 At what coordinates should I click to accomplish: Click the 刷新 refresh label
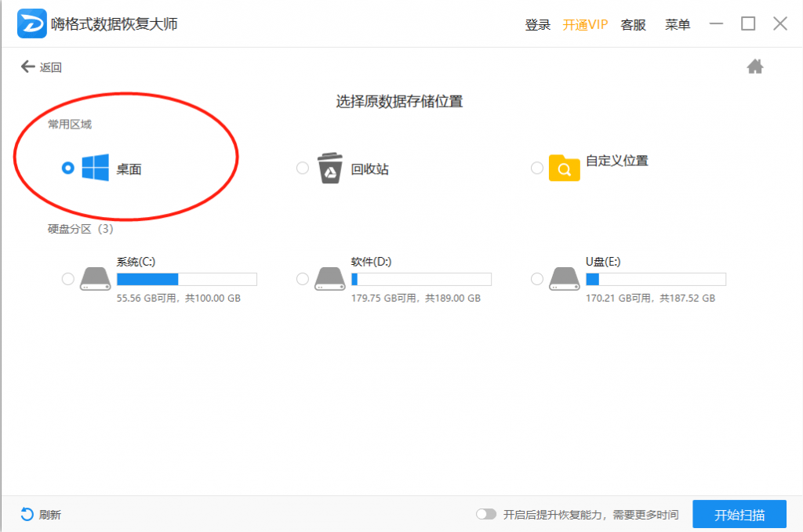point(50,515)
